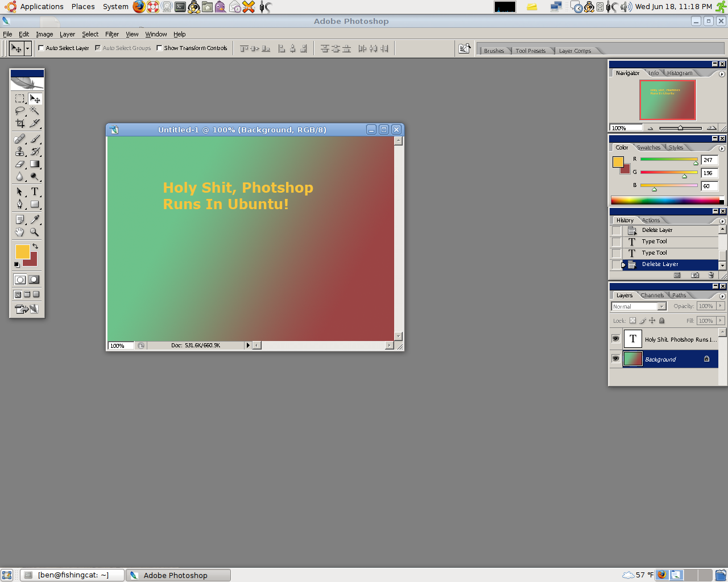Select the Slice tool

point(35,123)
